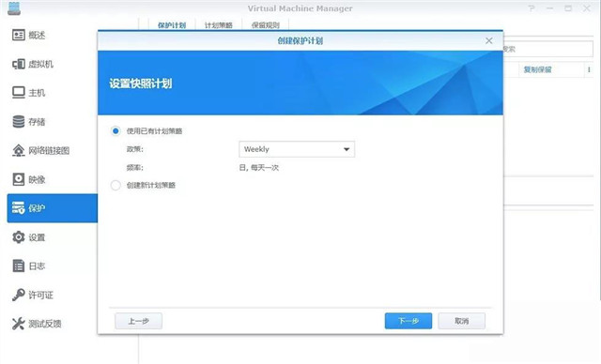
Task: Open the Weekly policy dropdown
Action: point(297,149)
